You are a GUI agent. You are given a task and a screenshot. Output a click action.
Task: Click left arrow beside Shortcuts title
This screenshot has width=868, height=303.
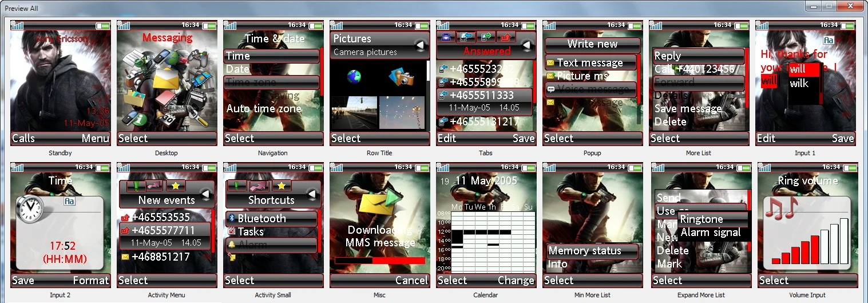[x=312, y=194]
